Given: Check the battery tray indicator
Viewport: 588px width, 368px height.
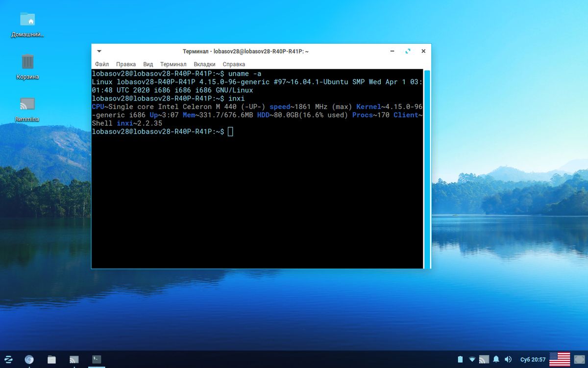Looking at the screenshot, I should pos(460,360).
